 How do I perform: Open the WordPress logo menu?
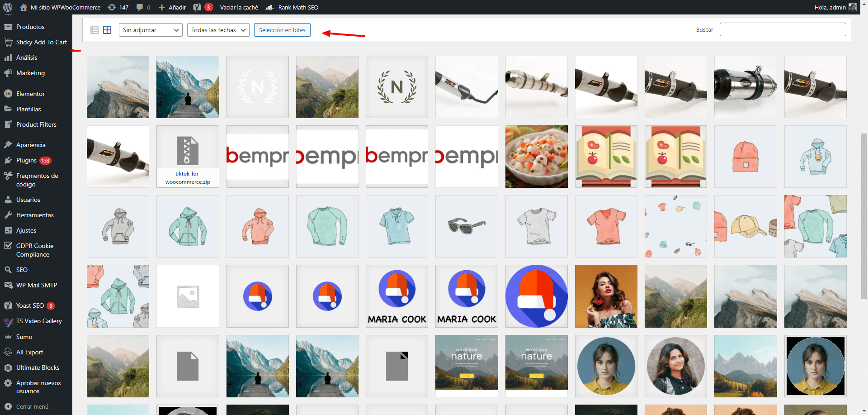[8, 7]
